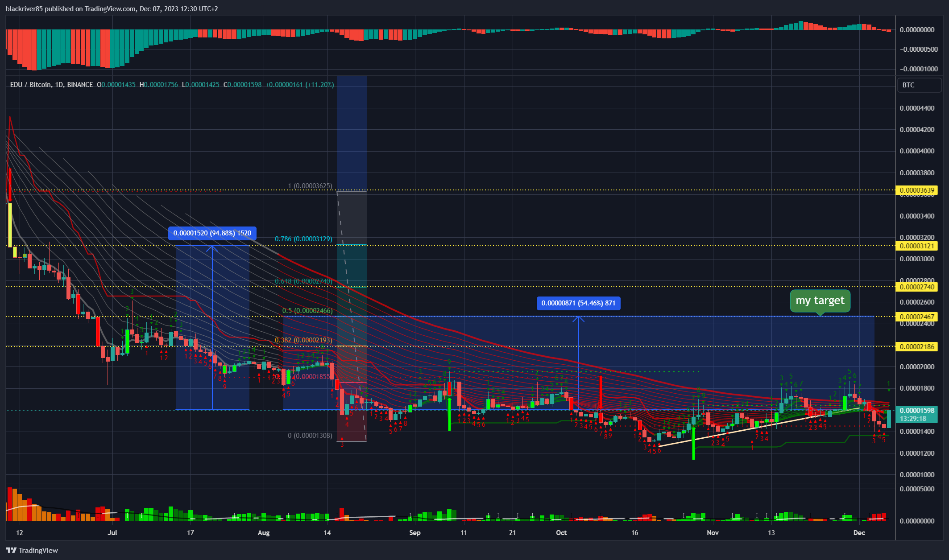Click the 13:29:18 countdown timer label
The height and width of the screenshot is (560, 949).
point(913,419)
